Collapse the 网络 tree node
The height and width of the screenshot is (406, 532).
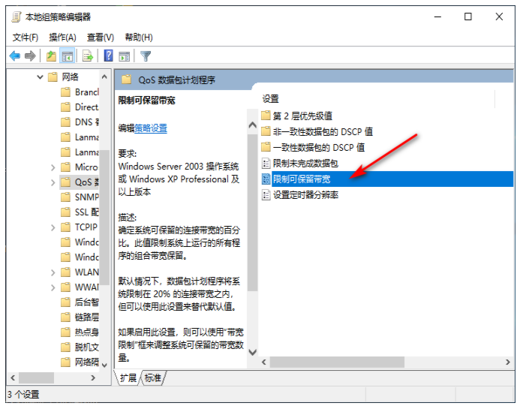(40, 77)
